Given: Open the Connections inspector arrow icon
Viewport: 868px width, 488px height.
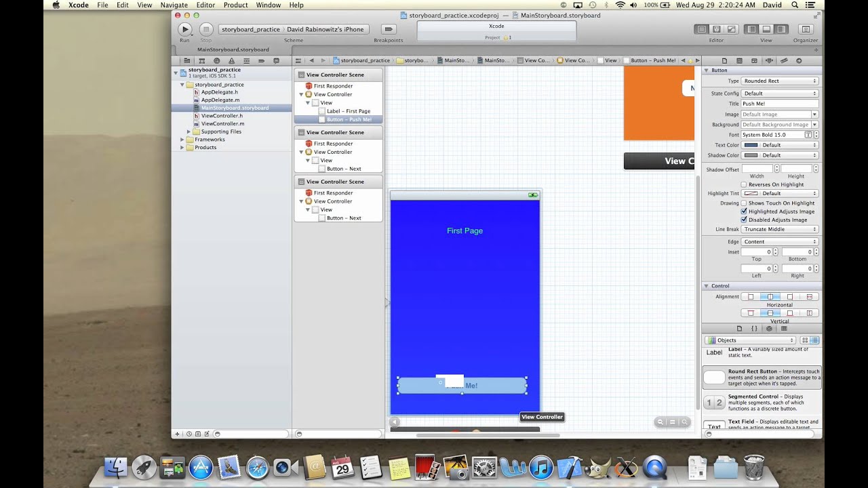Looking at the screenshot, I should [799, 60].
